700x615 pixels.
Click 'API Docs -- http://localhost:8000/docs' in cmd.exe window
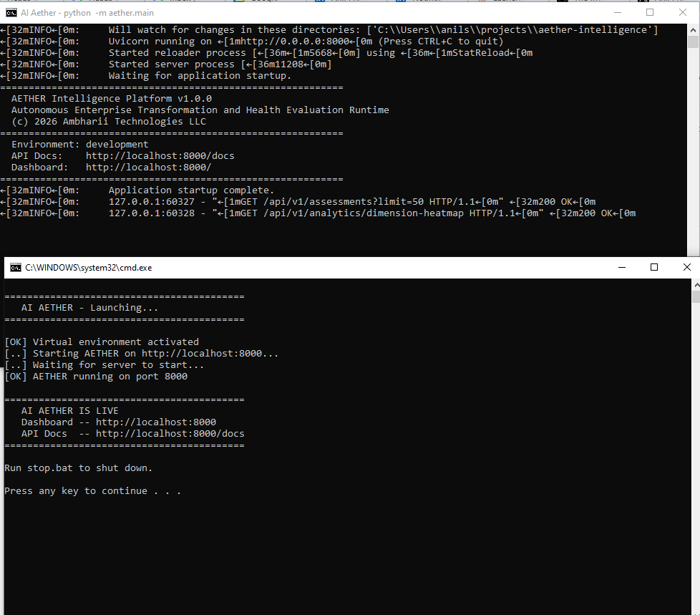tap(132, 434)
